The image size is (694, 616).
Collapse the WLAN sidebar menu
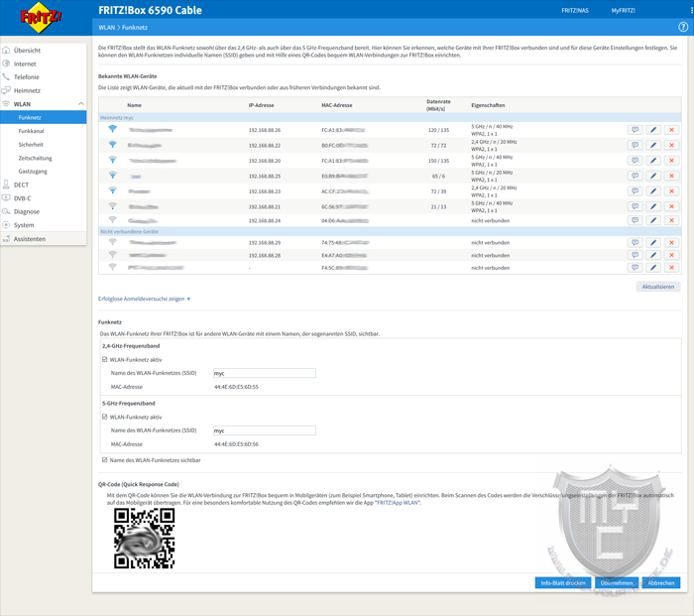22,103
